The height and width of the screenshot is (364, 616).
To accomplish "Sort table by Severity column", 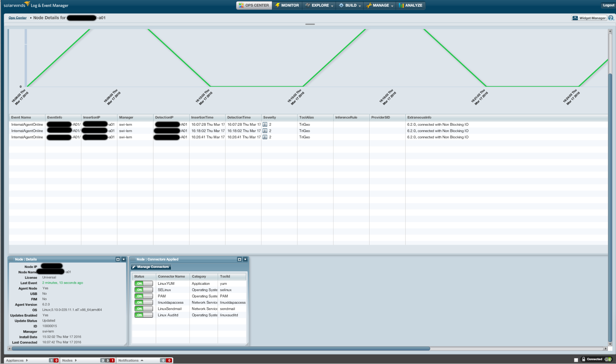I will tap(279, 117).
